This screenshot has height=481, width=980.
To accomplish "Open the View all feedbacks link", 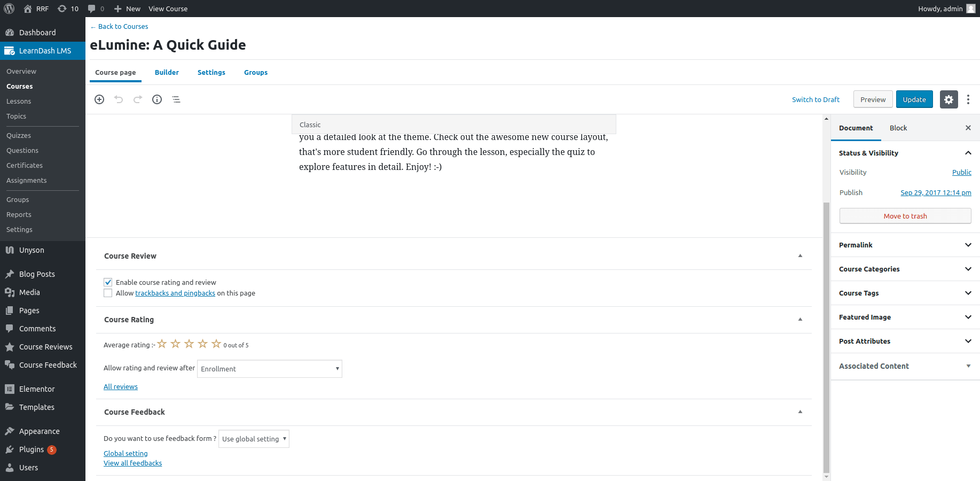I will (132, 463).
